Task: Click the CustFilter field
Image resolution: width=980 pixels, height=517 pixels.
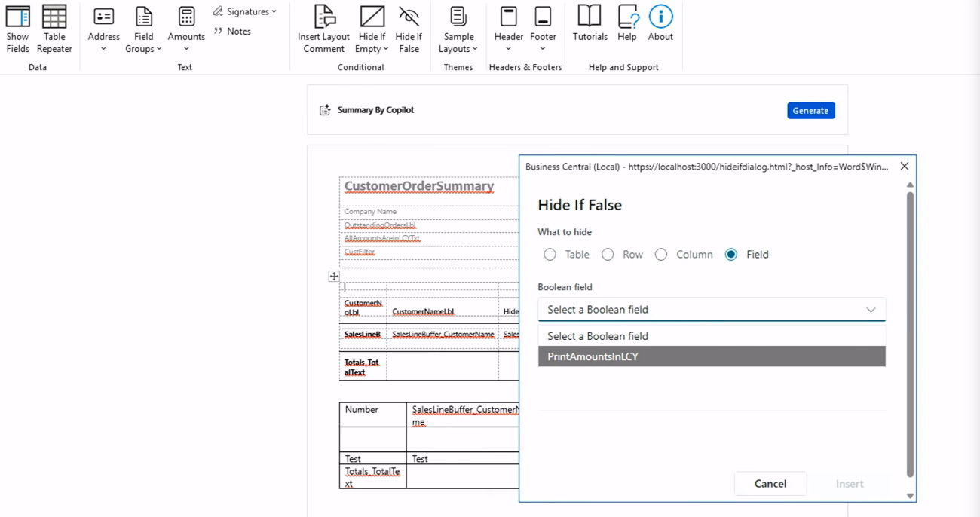Action: coord(360,252)
